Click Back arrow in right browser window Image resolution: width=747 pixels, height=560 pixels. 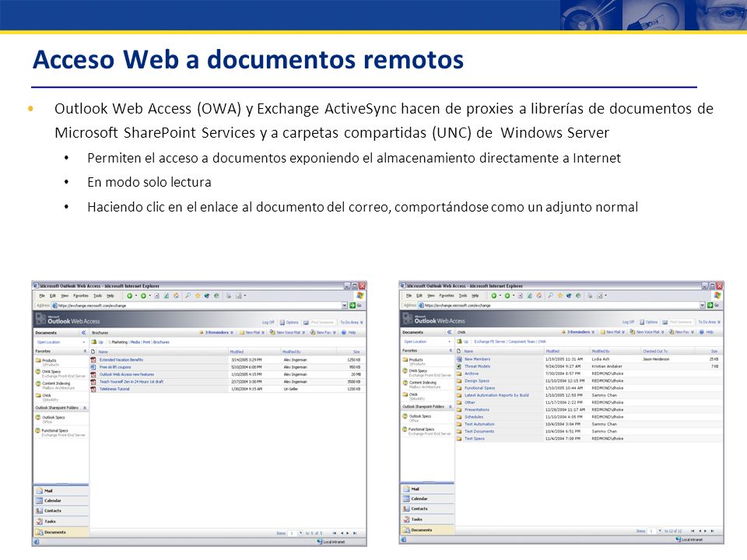coord(494,296)
